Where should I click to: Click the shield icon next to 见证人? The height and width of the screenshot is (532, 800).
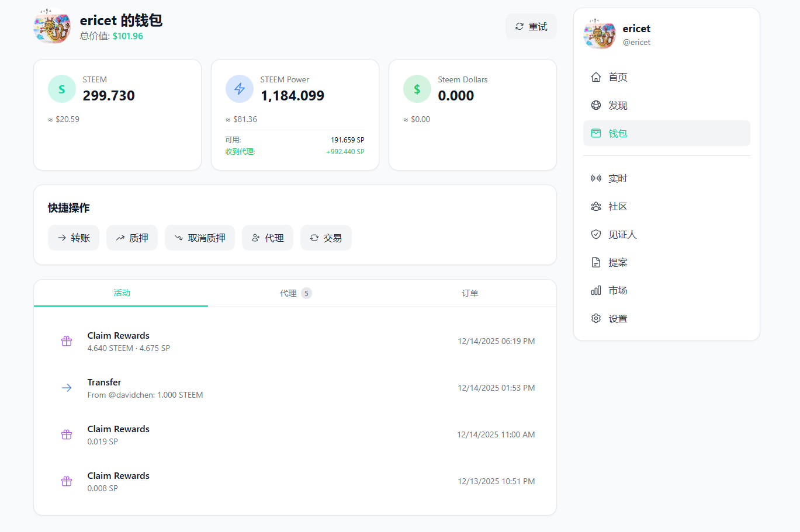click(x=596, y=234)
